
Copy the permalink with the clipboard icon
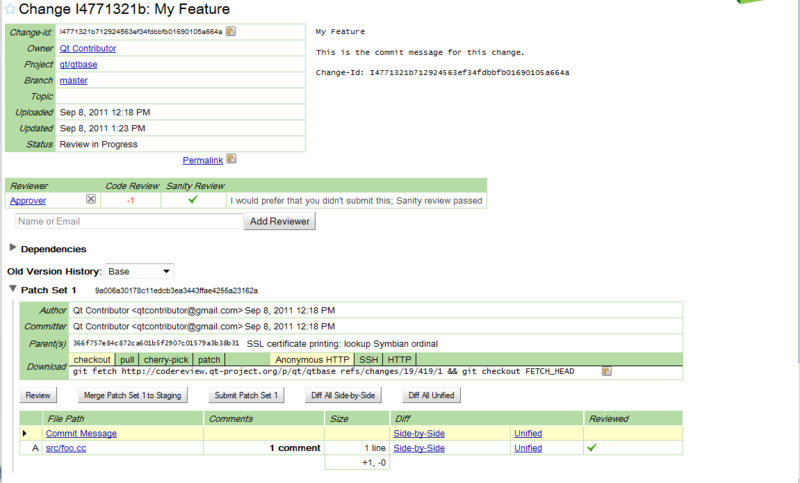[x=231, y=159]
